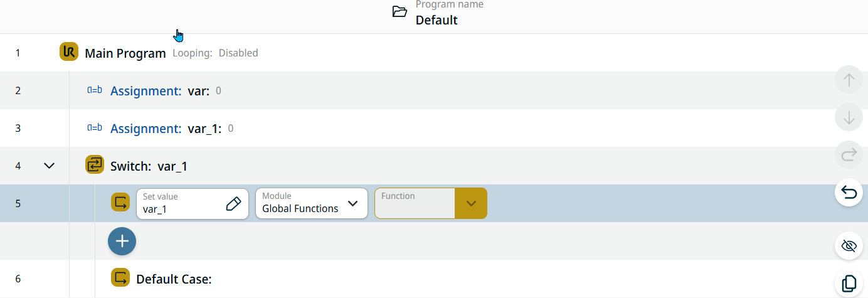
Task: Click the copy icon in right sidebar
Action: pyautogui.click(x=849, y=283)
